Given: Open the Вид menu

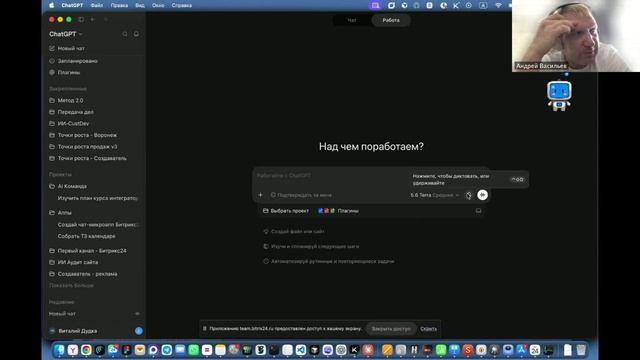Looking at the screenshot, I should coord(140,5).
